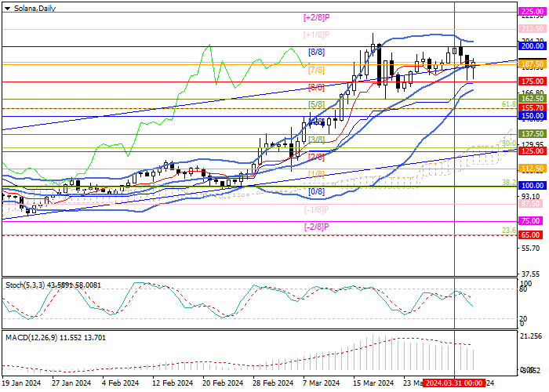The width and height of the screenshot is (549, 392).
Task: Select the 137.50 price label
Action: point(532,134)
